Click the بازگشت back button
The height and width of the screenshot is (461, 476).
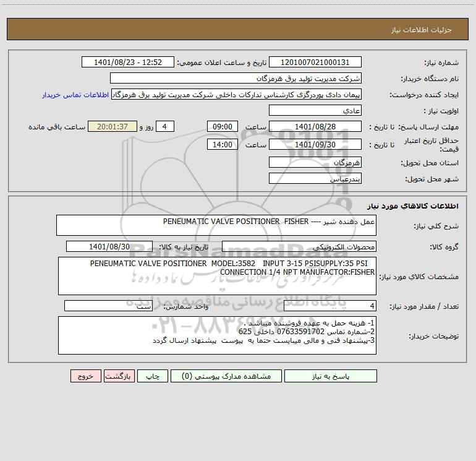click(x=119, y=376)
